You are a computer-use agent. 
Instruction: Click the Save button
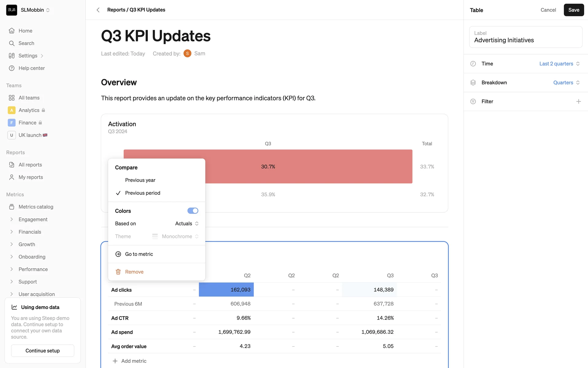573,10
